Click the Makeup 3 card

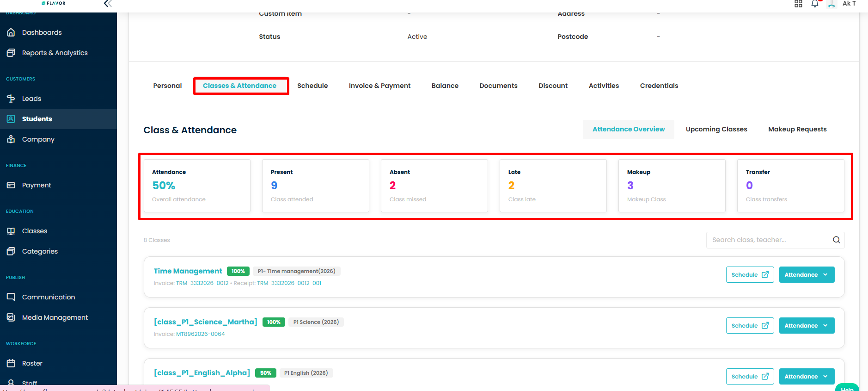click(x=672, y=186)
